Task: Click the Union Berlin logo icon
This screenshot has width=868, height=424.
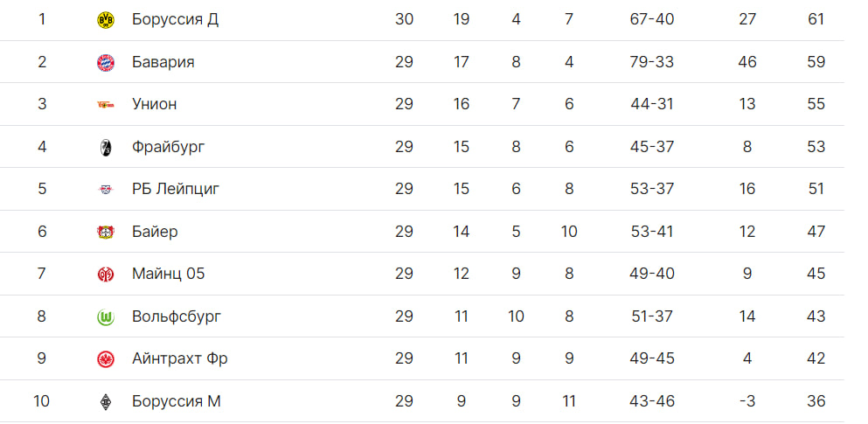Action: pyautogui.click(x=105, y=104)
